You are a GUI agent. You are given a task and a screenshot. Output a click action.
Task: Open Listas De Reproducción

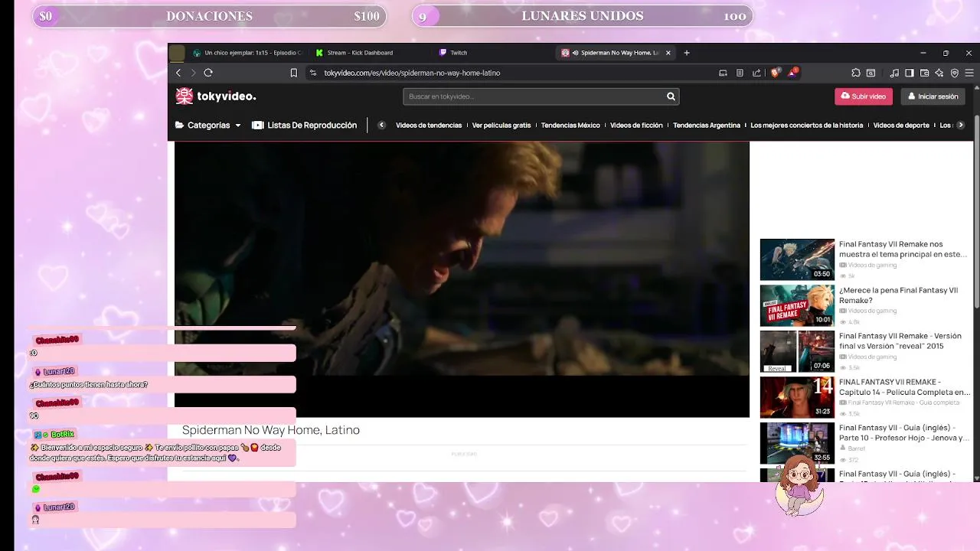tap(305, 125)
